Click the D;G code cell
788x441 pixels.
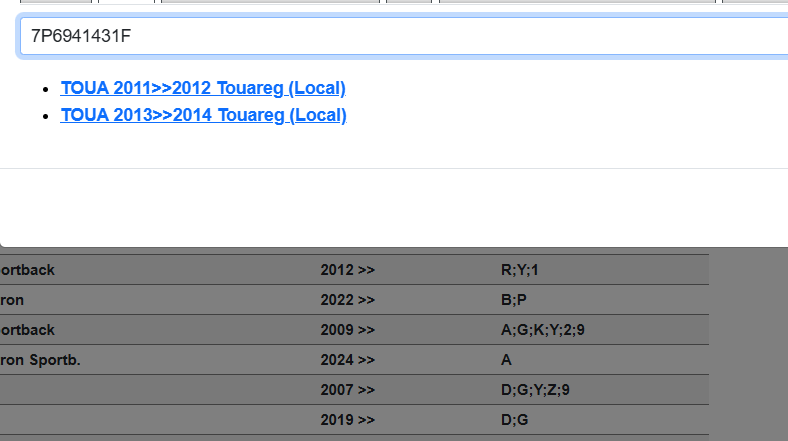(514, 420)
